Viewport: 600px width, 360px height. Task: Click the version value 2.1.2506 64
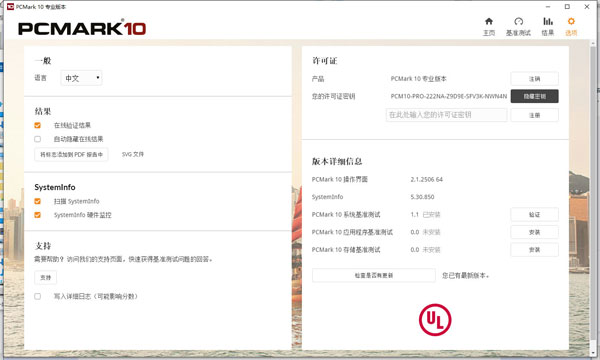tap(426, 179)
